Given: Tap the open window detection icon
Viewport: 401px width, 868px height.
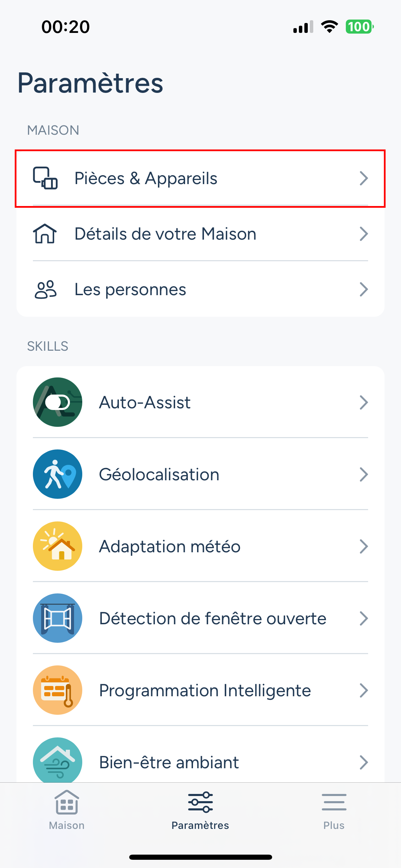Looking at the screenshot, I should click(58, 618).
